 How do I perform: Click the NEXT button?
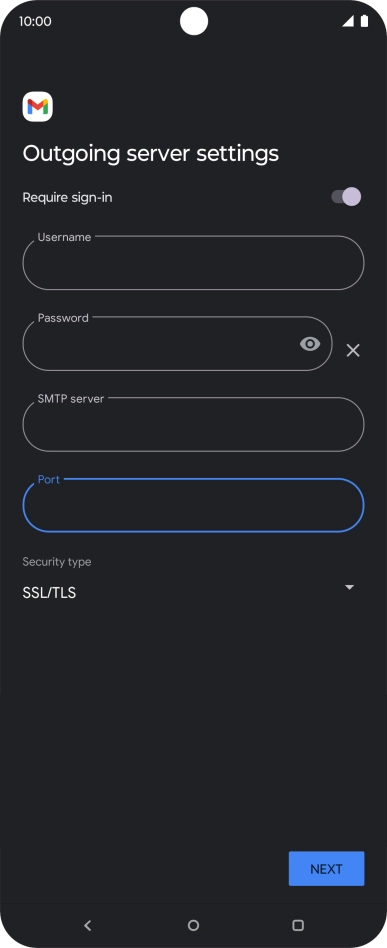(327, 869)
